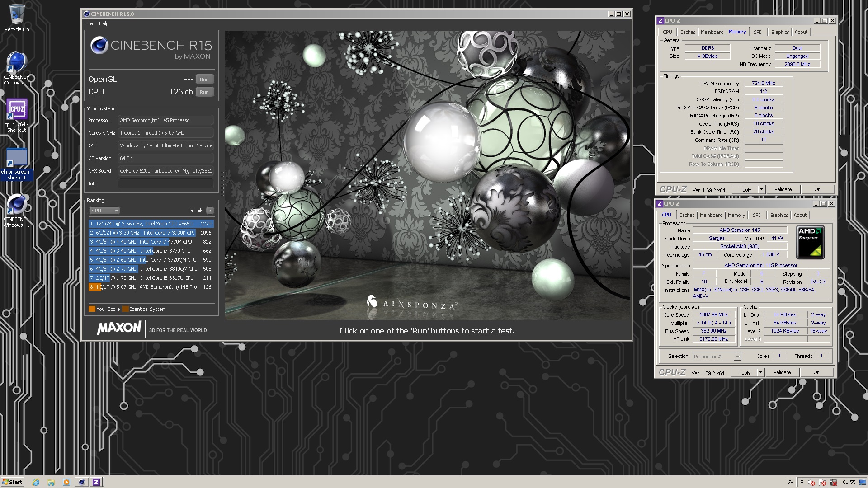Screen dimensions: 868x488
Task: Click the brown Identical System legend swatch
Action: tap(125, 309)
